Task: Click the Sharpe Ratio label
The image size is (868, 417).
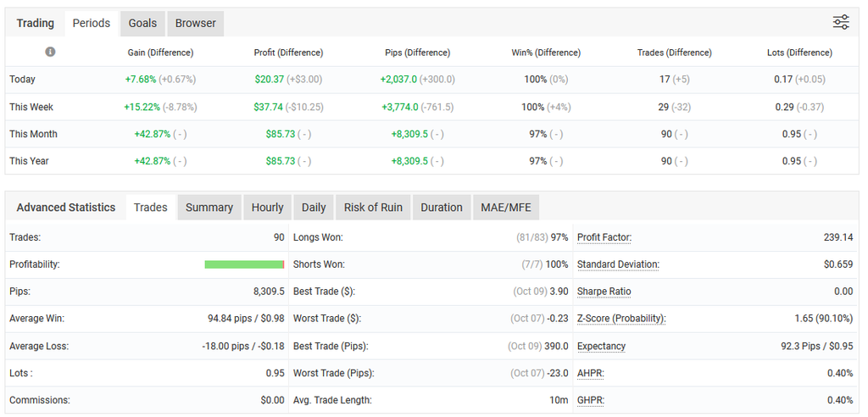Action: coord(604,292)
